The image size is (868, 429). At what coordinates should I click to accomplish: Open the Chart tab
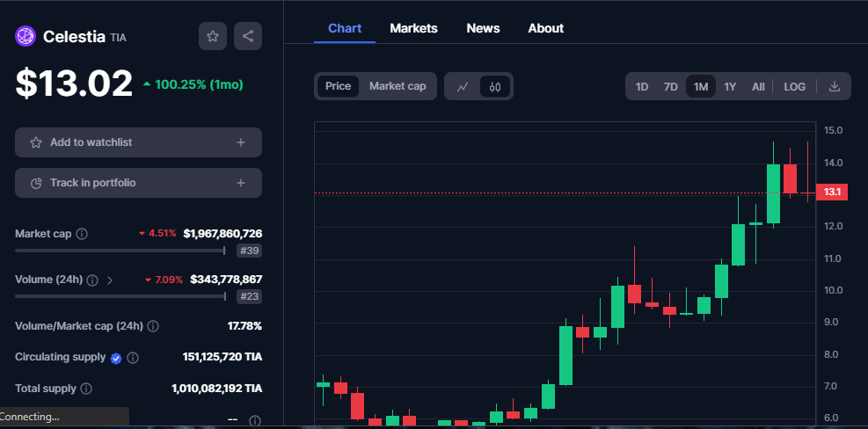[x=345, y=28]
